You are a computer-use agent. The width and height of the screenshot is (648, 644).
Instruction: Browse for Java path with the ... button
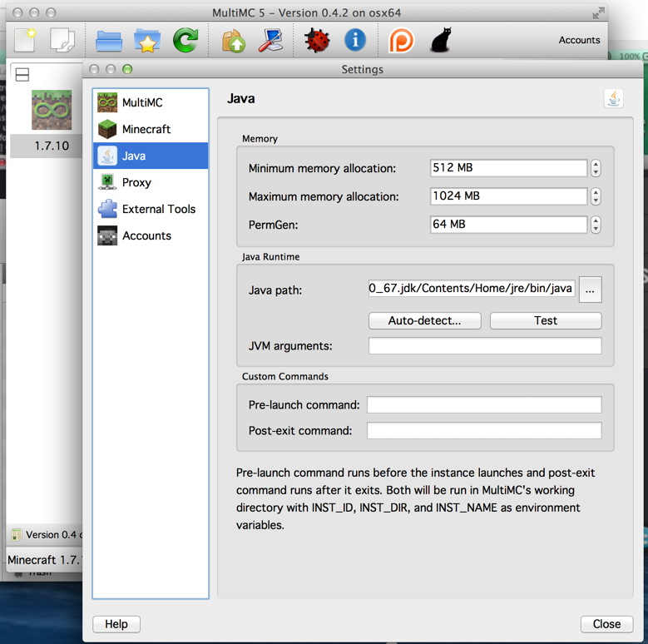590,290
